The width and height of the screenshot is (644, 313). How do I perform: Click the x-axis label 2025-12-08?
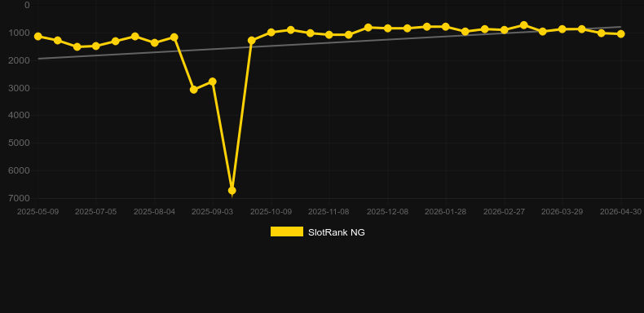click(388, 212)
